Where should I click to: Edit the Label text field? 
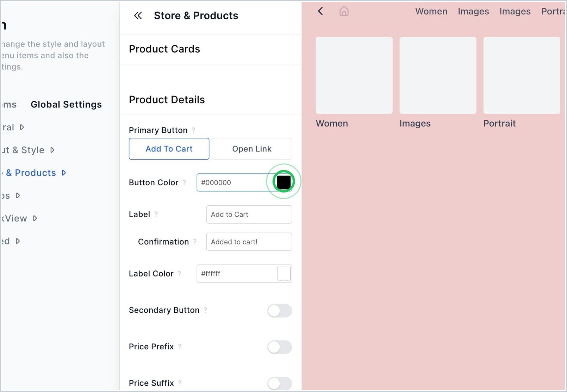[x=249, y=214]
